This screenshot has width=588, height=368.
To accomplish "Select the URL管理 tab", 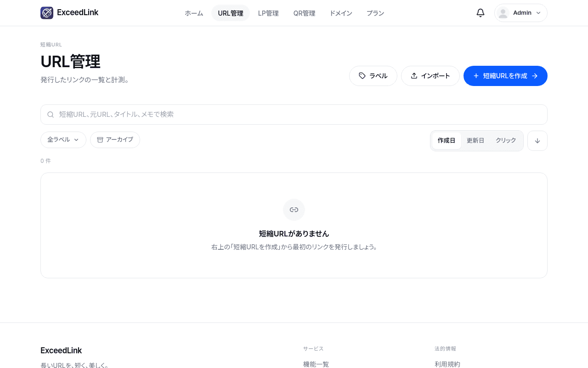I will pyautogui.click(x=231, y=13).
